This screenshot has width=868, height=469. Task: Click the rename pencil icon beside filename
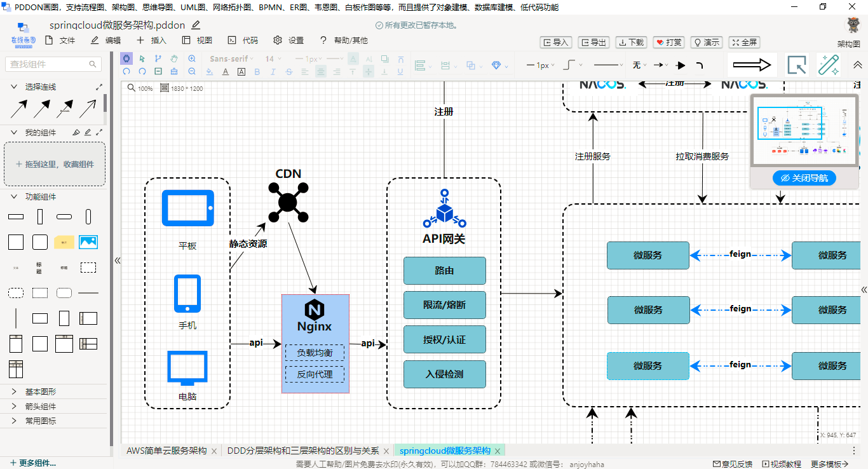(196, 25)
